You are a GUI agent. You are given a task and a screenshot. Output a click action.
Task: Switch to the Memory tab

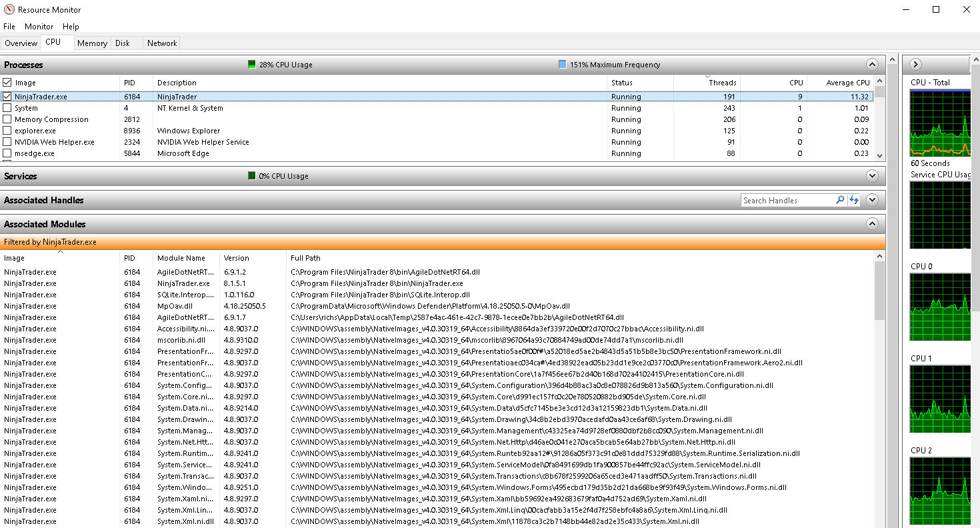[x=92, y=43]
